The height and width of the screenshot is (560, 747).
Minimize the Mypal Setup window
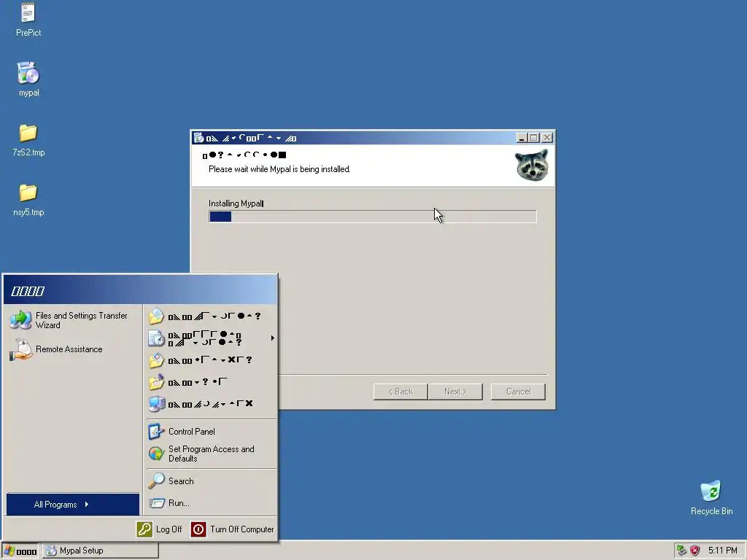[521, 138]
